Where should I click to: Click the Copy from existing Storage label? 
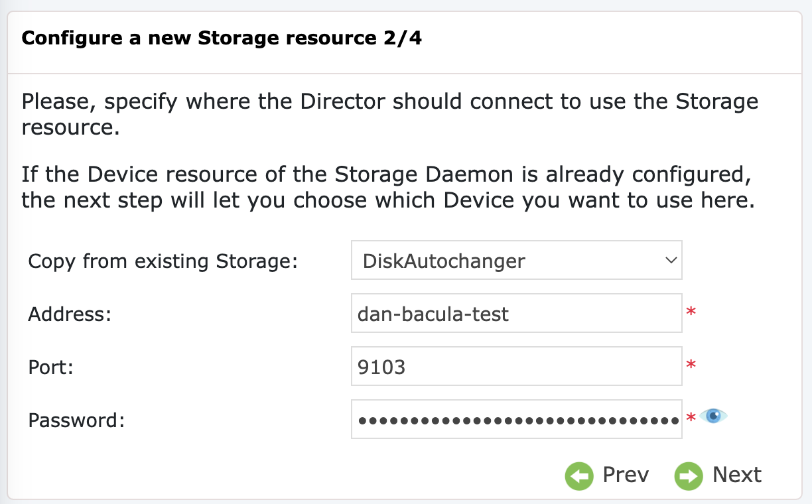coord(163,261)
